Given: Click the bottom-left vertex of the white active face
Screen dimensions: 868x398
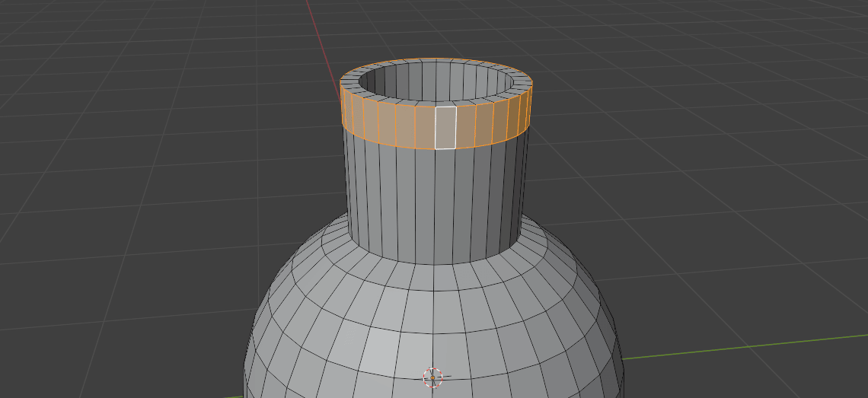Looking at the screenshot, I should click(436, 149).
